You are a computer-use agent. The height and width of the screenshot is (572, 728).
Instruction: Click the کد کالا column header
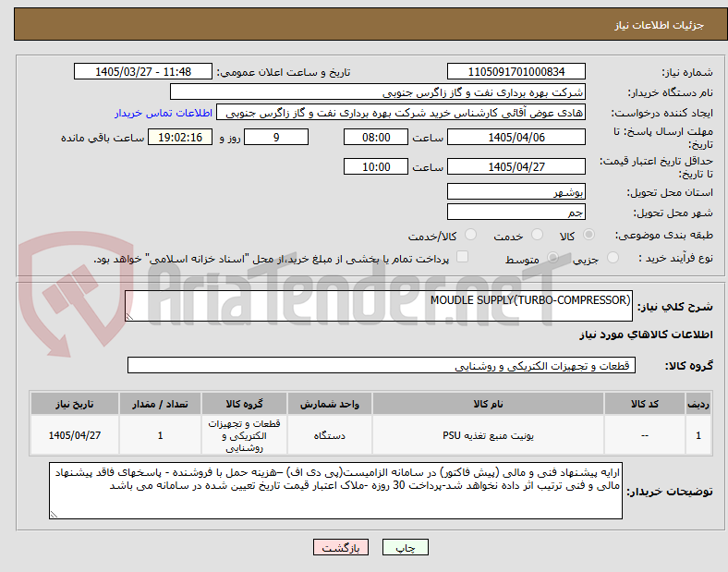tap(645, 404)
